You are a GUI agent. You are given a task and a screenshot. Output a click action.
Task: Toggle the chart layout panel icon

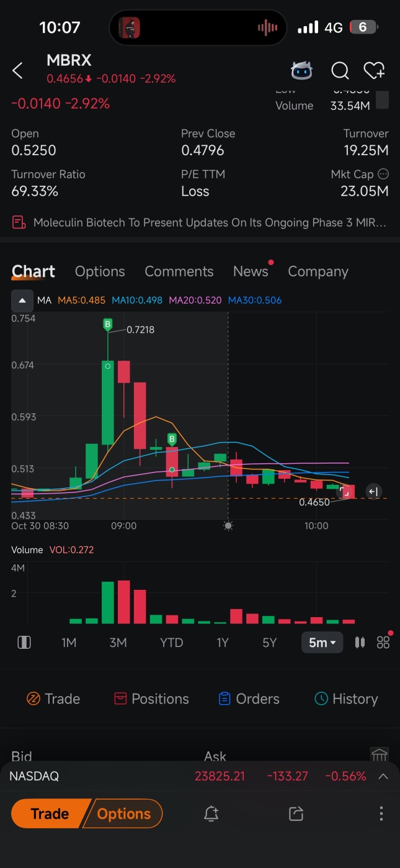click(24, 643)
